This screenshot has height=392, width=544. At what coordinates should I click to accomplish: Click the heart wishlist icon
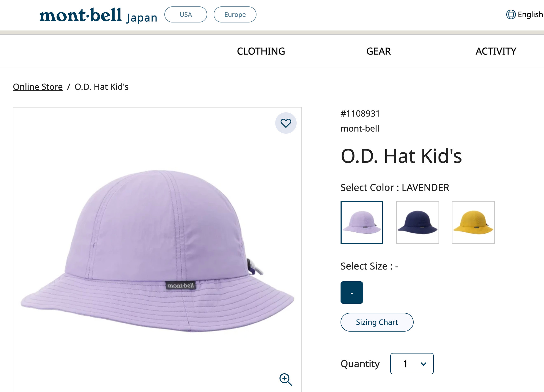pyautogui.click(x=286, y=123)
